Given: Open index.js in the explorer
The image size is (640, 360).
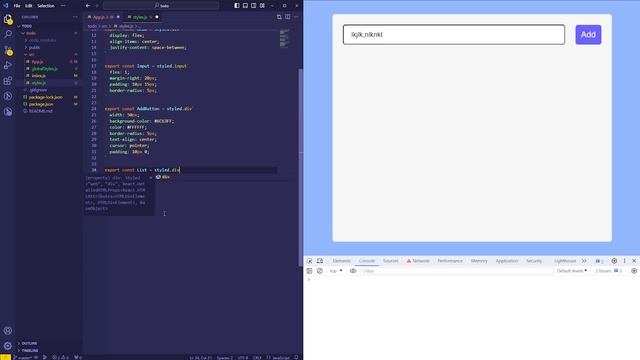Looking at the screenshot, I should click(x=39, y=76).
